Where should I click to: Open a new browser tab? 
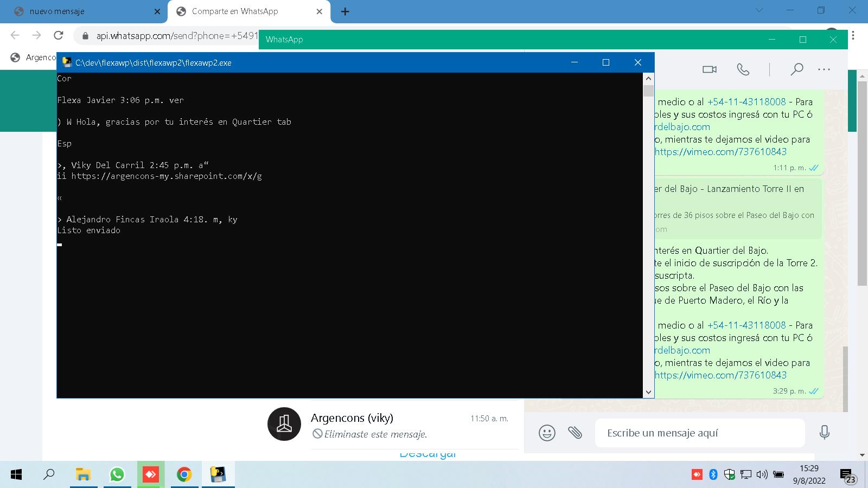[345, 11]
